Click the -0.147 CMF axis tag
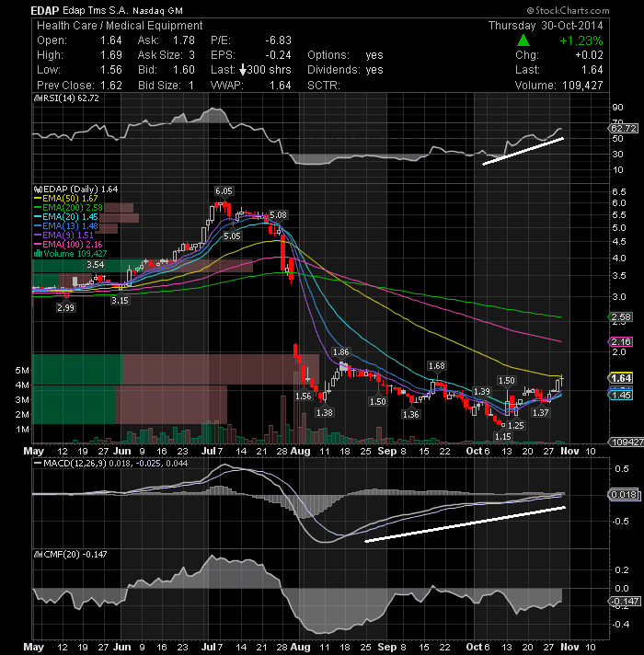 (x=625, y=602)
